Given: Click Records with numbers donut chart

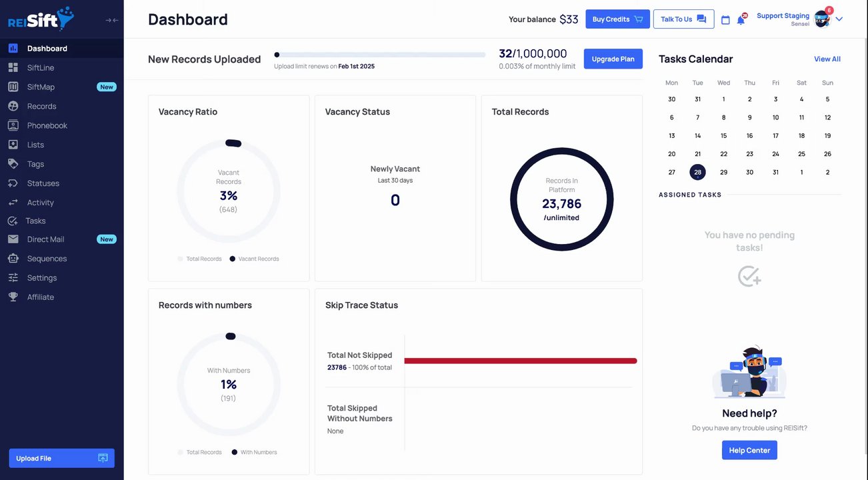Looking at the screenshot, I should (x=229, y=385).
